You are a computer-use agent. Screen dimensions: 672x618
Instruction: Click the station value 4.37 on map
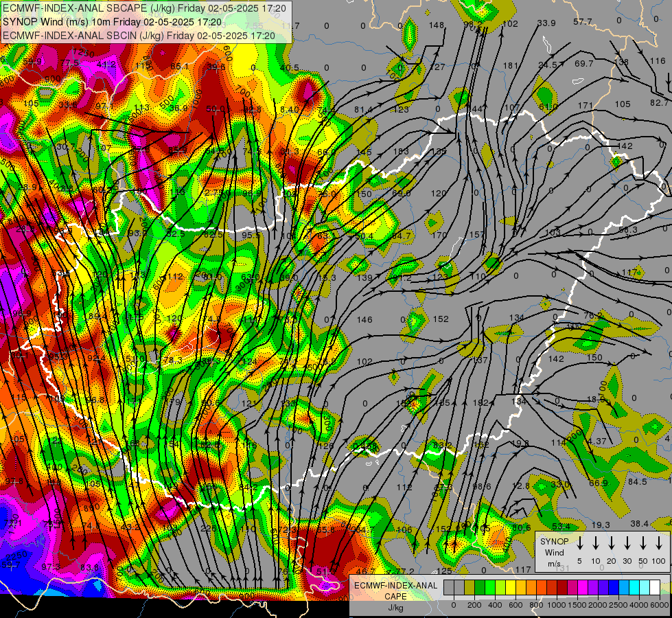point(597,441)
